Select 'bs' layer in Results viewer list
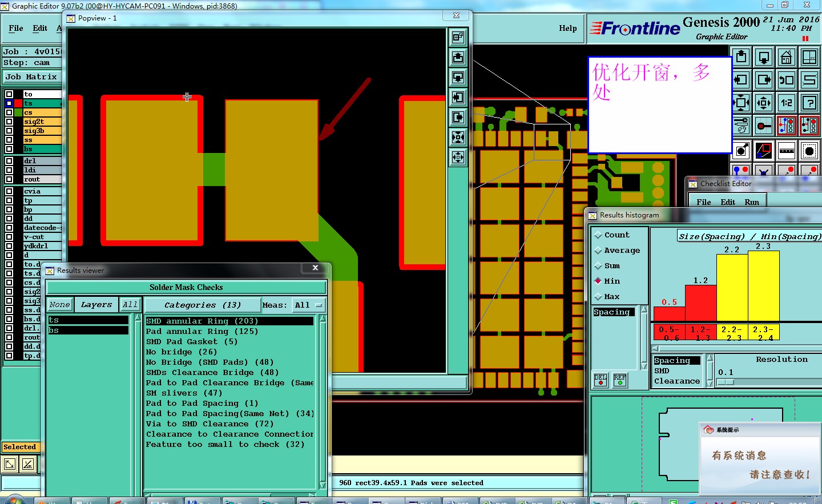This screenshot has width=822, height=504. [88, 330]
